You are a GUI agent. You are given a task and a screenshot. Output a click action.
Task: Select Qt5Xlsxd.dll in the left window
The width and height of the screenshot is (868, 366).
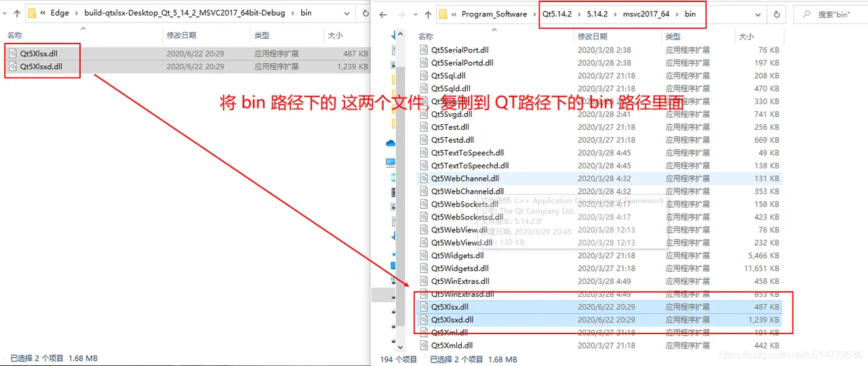click(x=187, y=67)
